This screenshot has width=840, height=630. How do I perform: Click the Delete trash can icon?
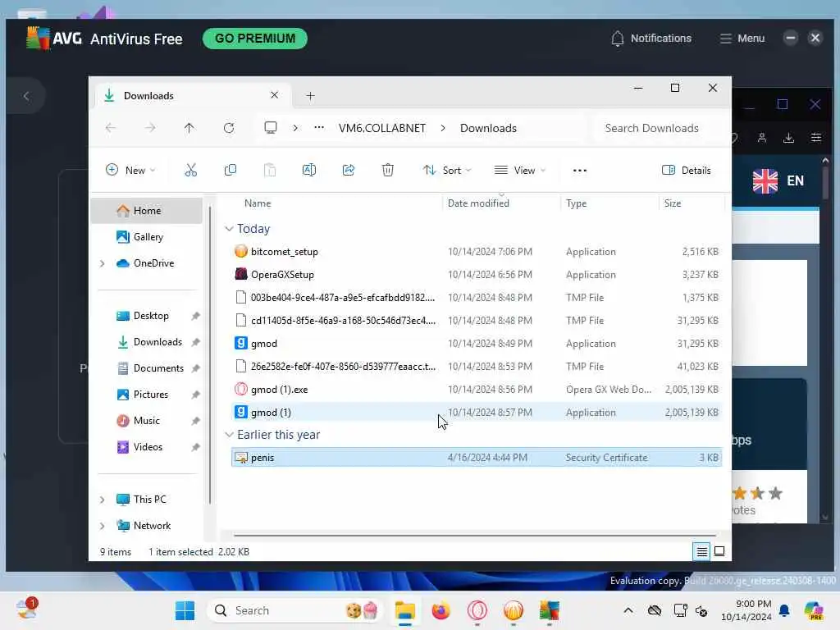coord(388,171)
